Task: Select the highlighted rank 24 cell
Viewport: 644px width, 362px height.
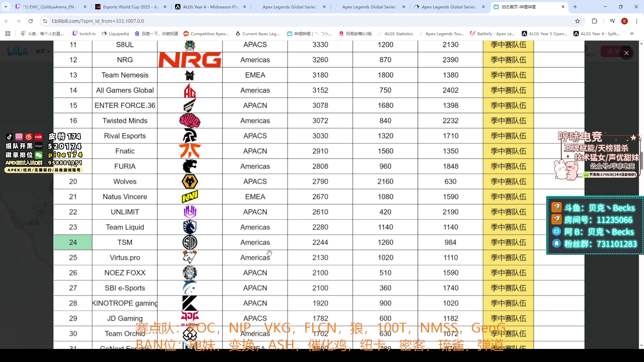Action: pos(73,242)
